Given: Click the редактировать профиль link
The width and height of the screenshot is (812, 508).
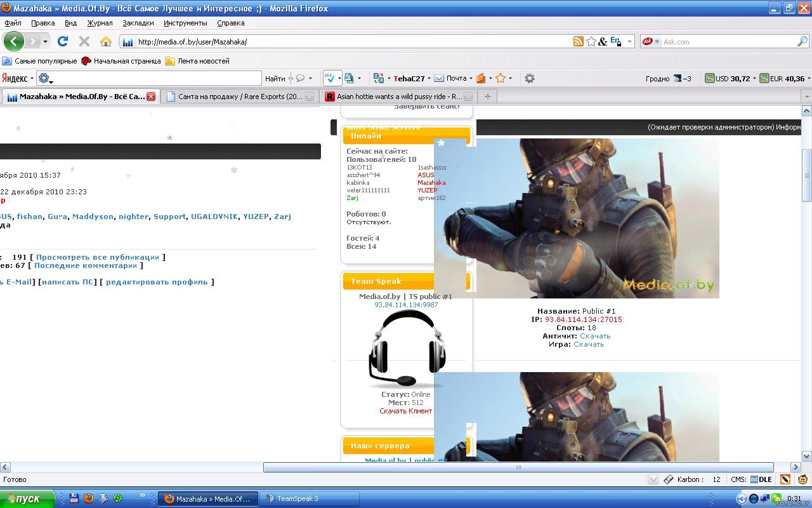Looking at the screenshot, I should point(157,282).
